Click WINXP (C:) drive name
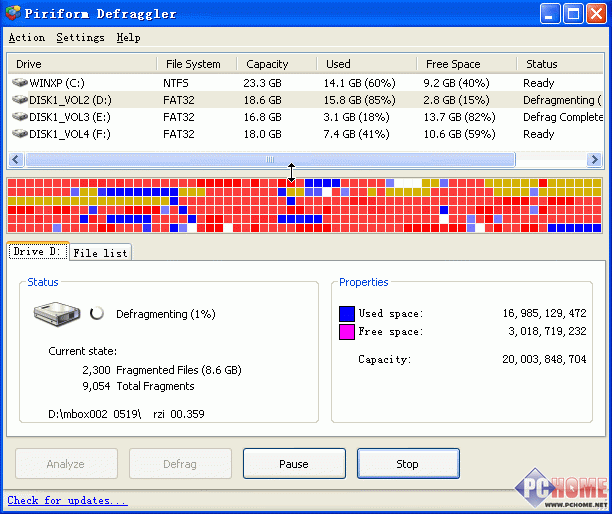 [x=57, y=83]
